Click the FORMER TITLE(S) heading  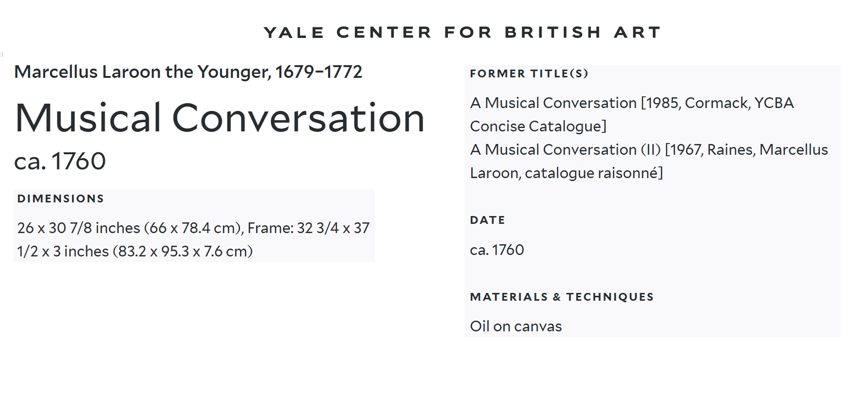coord(529,73)
